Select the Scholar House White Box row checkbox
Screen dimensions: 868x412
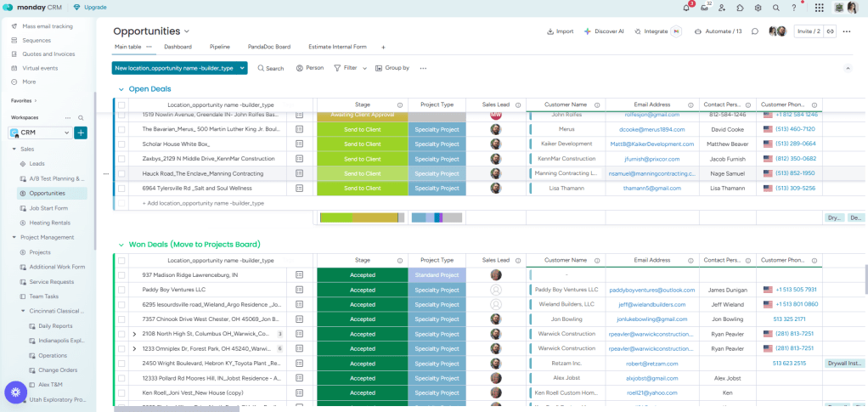pos(121,144)
